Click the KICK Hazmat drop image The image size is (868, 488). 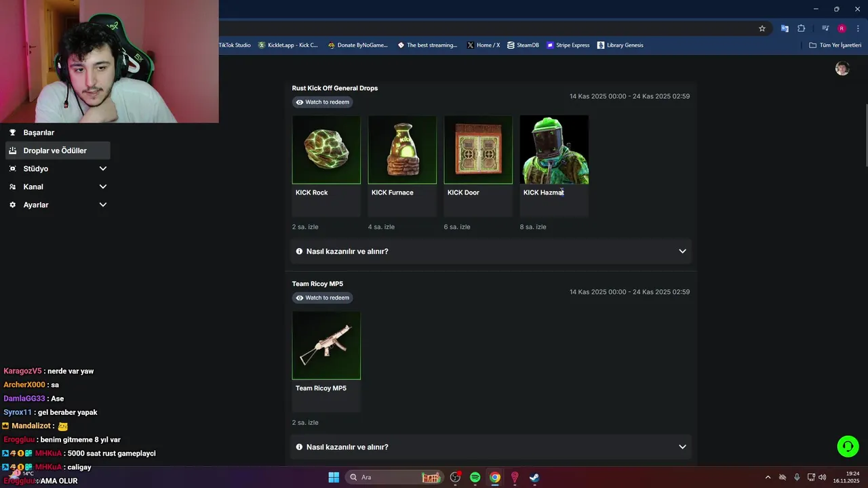[554, 150]
